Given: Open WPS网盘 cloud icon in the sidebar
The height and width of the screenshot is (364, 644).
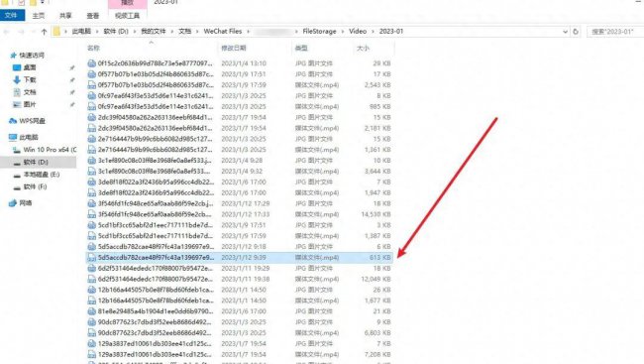Looking at the screenshot, I should 13,121.
